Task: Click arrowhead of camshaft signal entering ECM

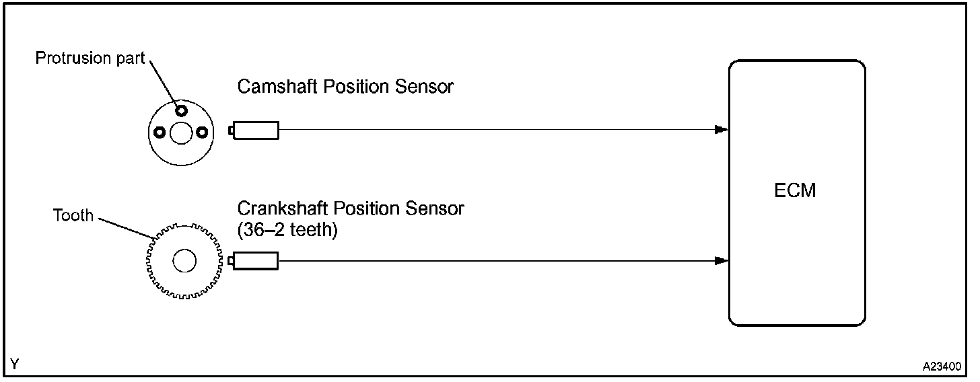Action: [721, 130]
